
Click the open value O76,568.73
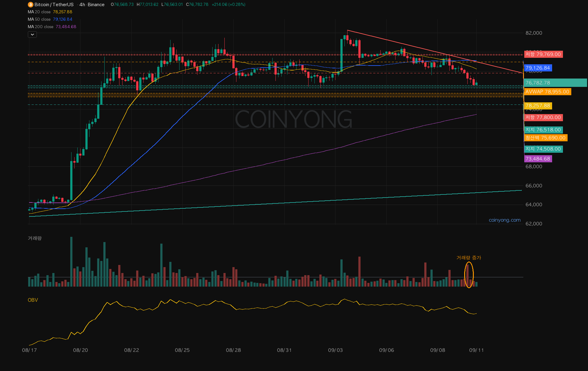point(122,5)
